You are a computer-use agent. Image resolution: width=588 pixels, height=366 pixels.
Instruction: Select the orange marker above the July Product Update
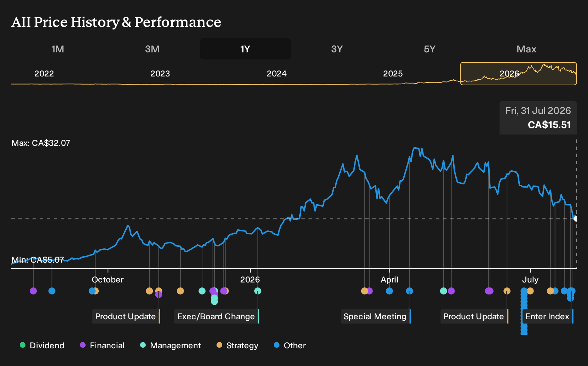507,291
